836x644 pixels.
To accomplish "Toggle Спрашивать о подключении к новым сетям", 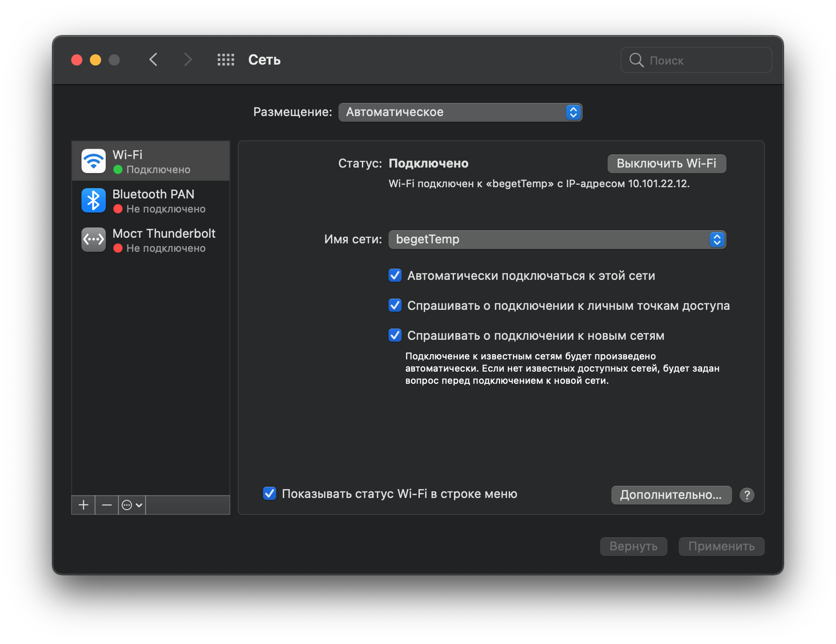I will coord(395,335).
